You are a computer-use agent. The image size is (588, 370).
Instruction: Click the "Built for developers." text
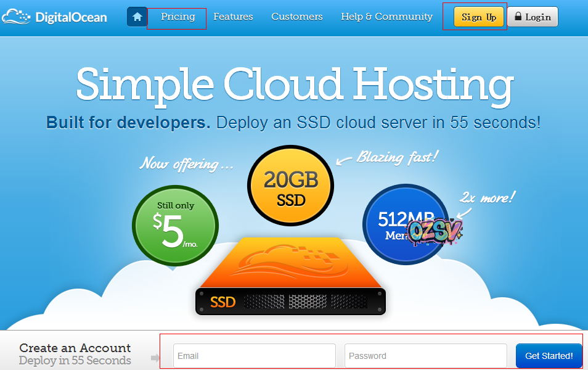click(x=128, y=123)
